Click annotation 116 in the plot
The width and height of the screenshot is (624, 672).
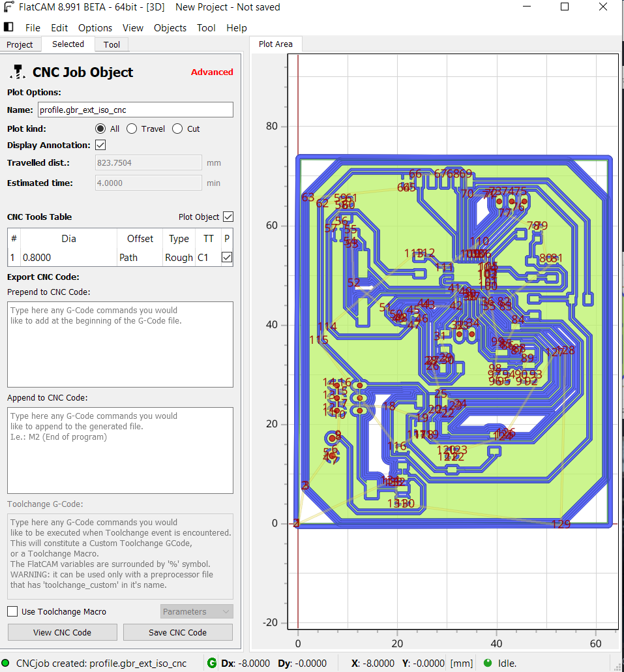point(397,446)
